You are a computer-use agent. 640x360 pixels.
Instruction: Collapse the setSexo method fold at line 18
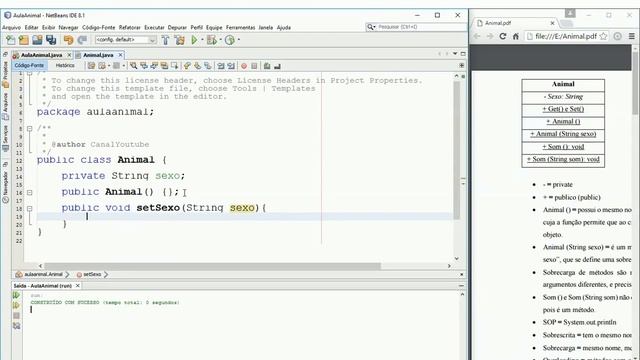[29, 208]
